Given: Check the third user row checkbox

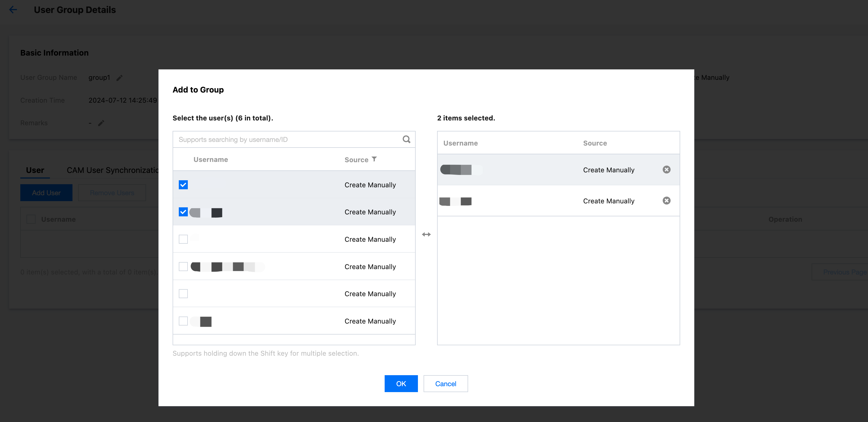Looking at the screenshot, I should pos(183,239).
